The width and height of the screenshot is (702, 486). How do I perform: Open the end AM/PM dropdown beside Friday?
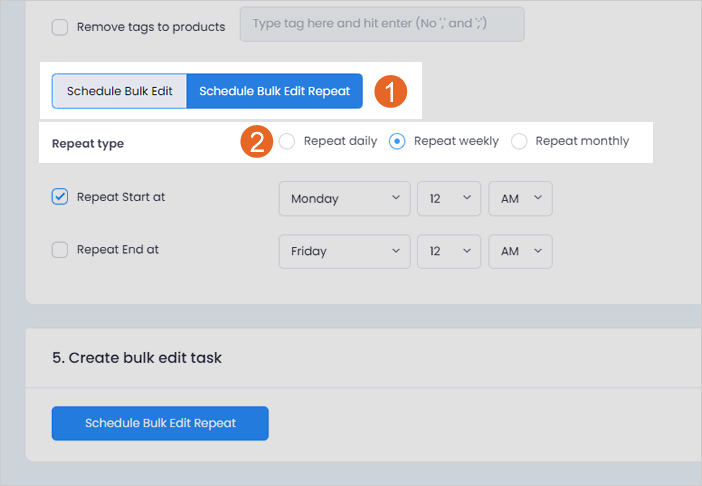pos(520,252)
